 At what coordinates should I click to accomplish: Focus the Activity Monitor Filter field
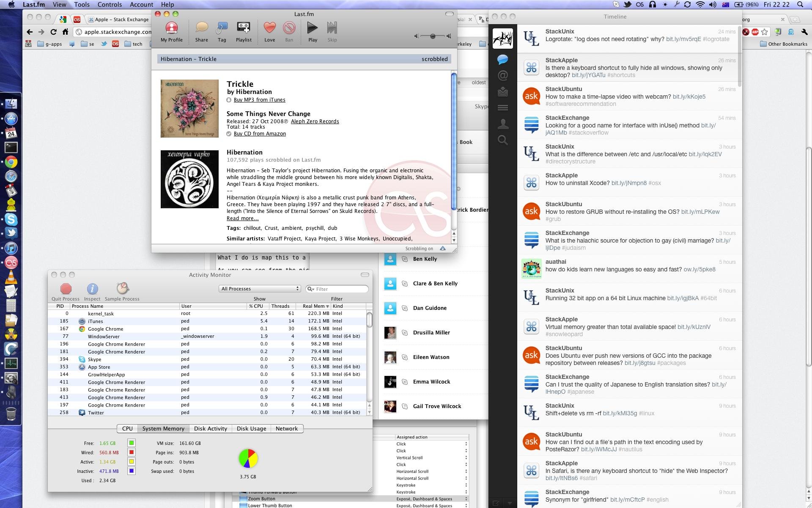337,289
